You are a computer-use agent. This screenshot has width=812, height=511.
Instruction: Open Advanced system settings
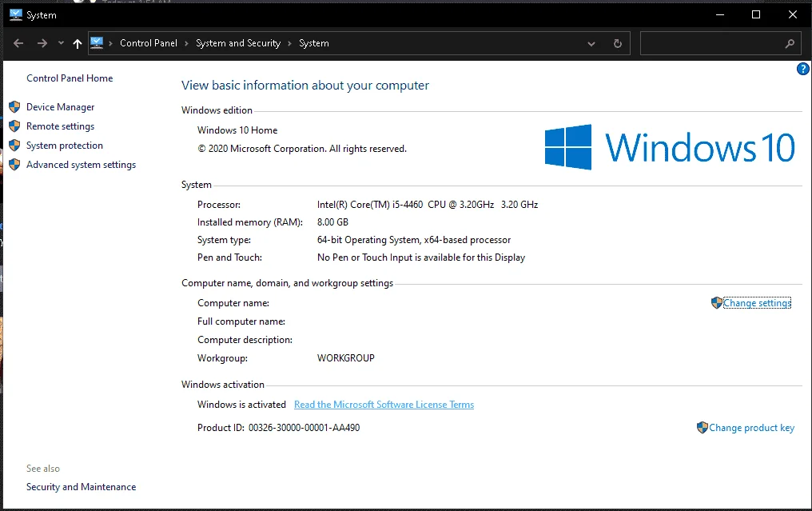(82, 165)
